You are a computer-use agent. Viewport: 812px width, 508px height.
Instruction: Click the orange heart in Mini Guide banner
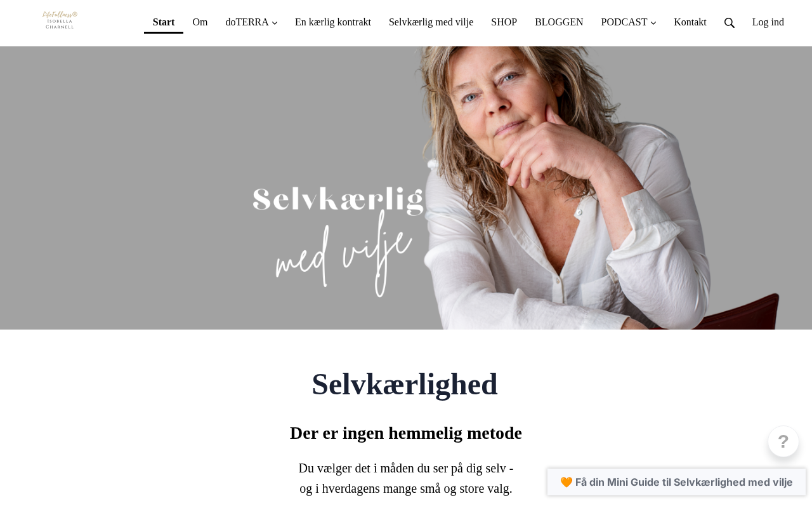click(x=566, y=482)
